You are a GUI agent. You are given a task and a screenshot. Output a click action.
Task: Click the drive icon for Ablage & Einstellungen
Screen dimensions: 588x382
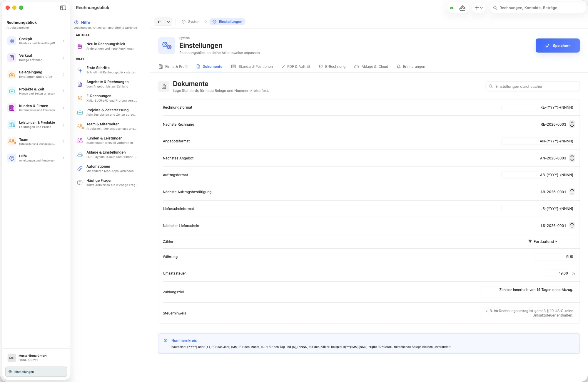(x=80, y=154)
